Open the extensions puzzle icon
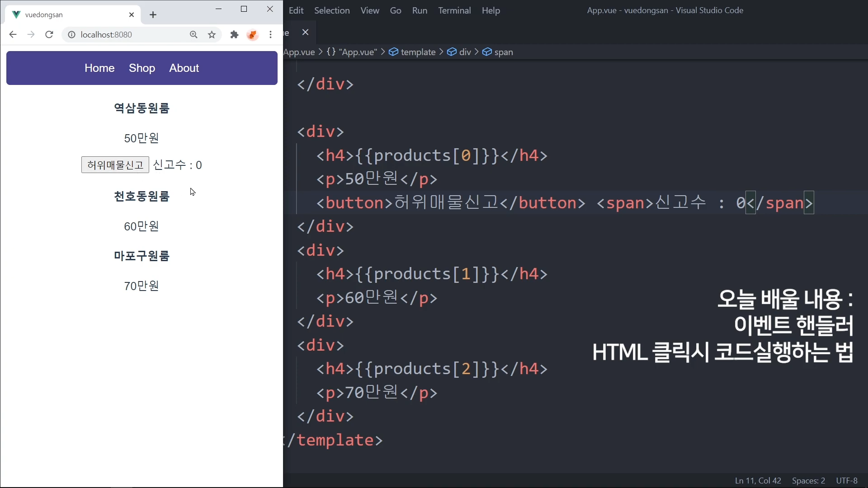 234,35
